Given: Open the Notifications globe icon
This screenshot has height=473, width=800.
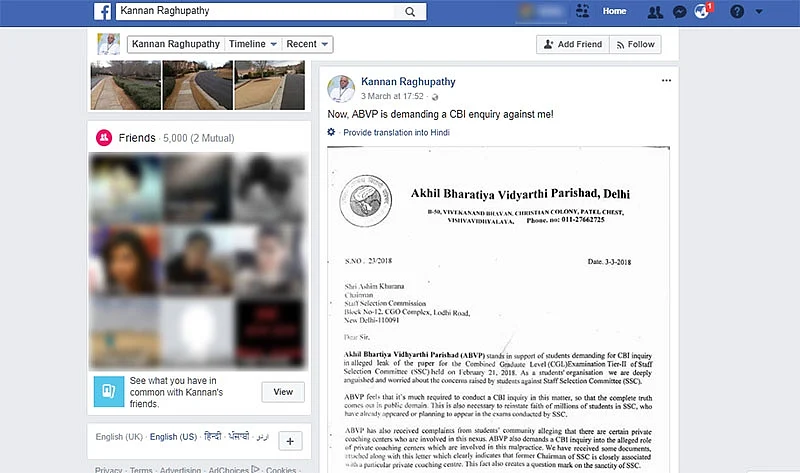Looking at the screenshot, I should (x=702, y=11).
